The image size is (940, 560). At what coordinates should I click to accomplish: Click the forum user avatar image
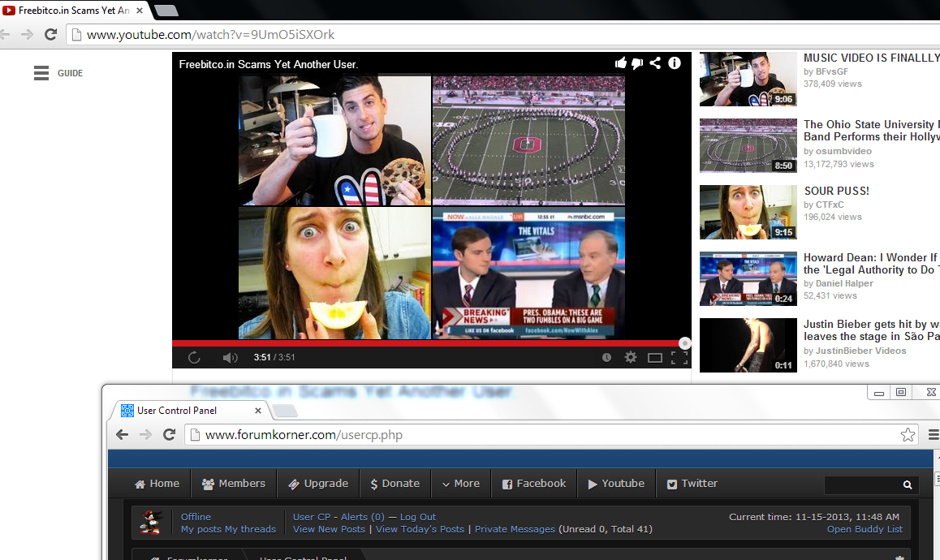pos(151,522)
